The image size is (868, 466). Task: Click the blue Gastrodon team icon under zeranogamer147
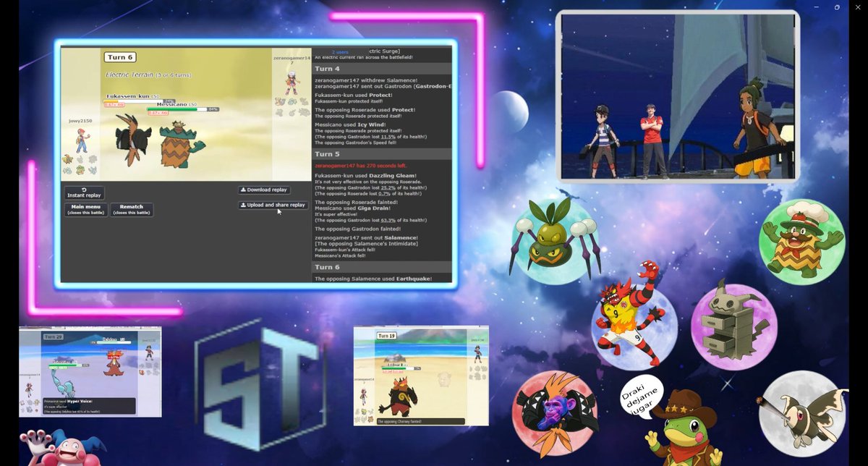coord(292,102)
